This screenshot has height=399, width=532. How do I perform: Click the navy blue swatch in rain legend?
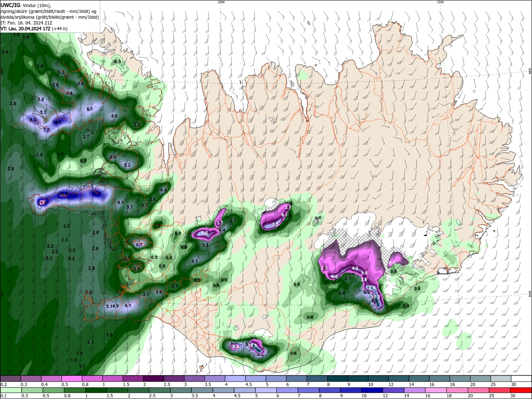(x=371, y=390)
